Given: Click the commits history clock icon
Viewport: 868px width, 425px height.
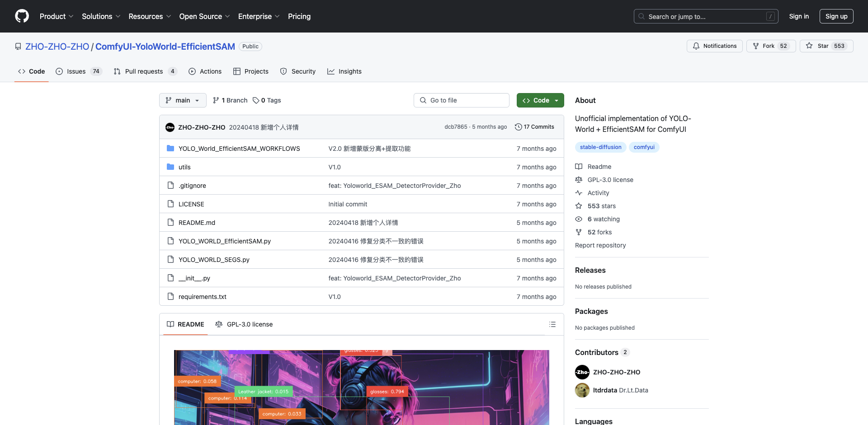Looking at the screenshot, I should tap(519, 127).
